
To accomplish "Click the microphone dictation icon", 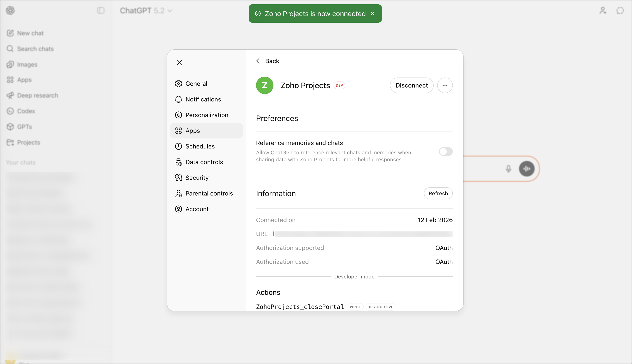I will tap(508, 169).
